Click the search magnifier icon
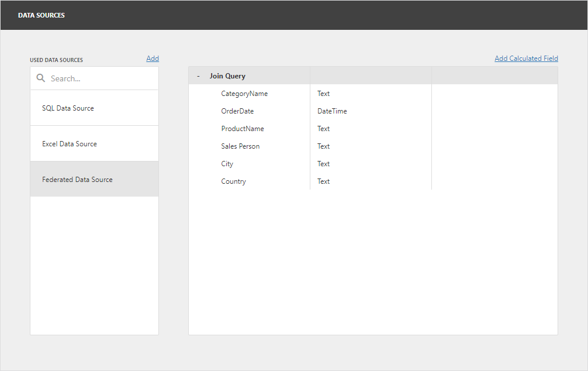 tap(40, 78)
